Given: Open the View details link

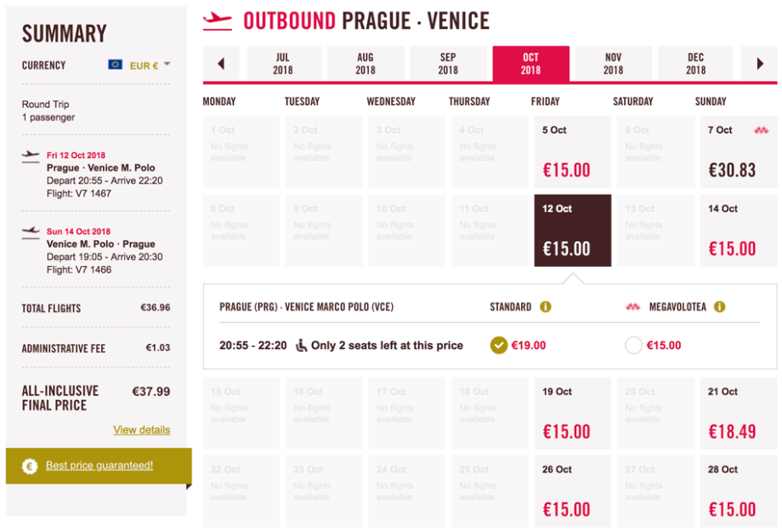Looking at the screenshot, I should tap(141, 430).
